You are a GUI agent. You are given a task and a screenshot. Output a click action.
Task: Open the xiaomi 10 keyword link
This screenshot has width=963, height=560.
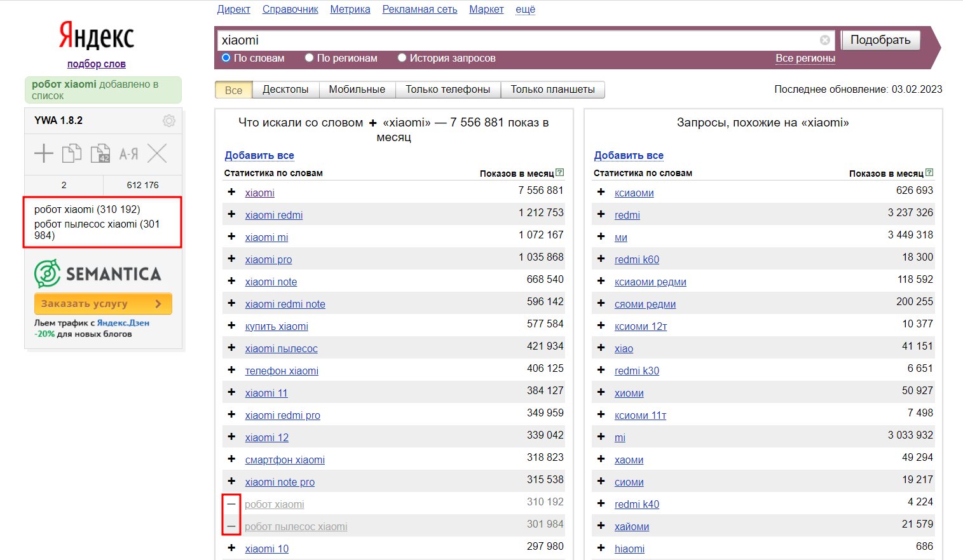pos(267,549)
